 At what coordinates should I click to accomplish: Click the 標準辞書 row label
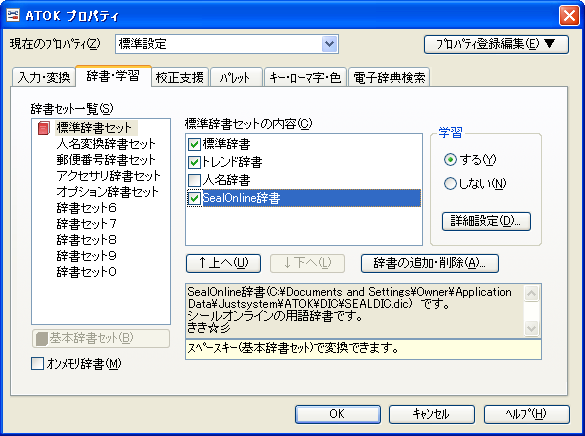coord(226,144)
